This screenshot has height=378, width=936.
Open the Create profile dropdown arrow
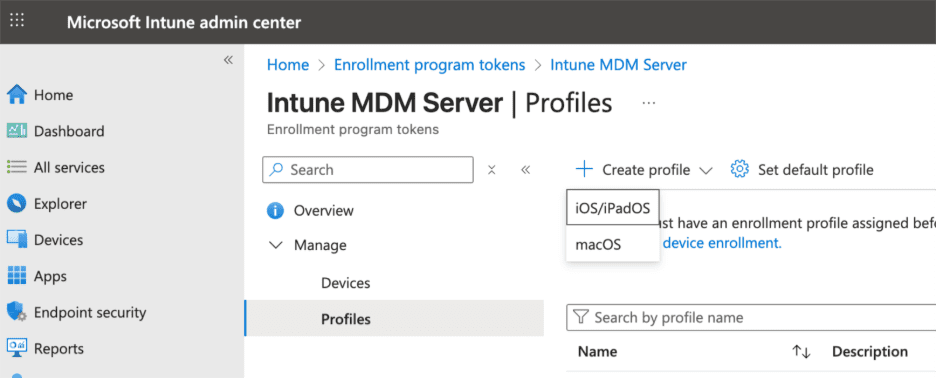(x=706, y=171)
